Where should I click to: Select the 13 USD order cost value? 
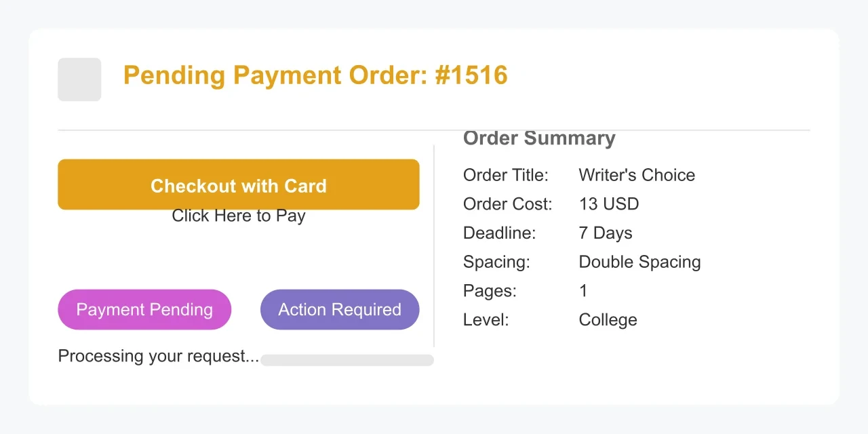tap(608, 203)
